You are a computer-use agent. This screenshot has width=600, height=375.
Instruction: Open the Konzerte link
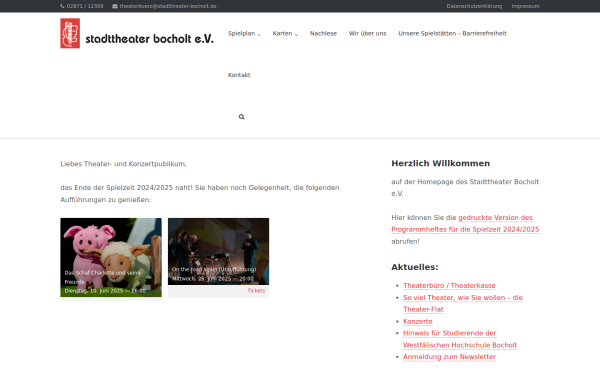(x=418, y=321)
